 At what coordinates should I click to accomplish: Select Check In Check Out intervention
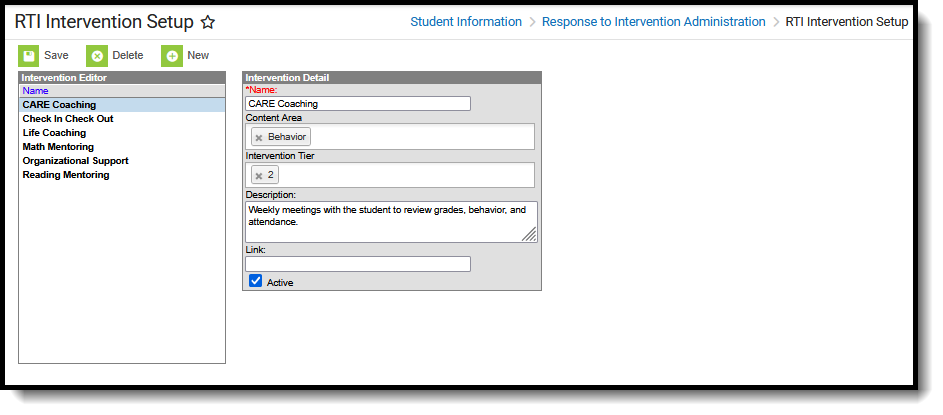click(x=68, y=119)
